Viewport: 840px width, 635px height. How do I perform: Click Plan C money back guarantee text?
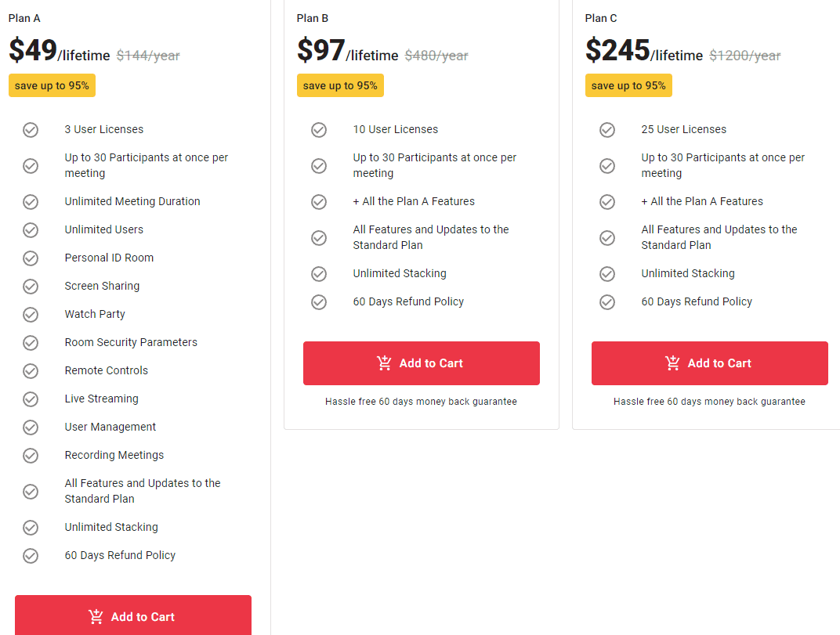click(x=709, y=402)
